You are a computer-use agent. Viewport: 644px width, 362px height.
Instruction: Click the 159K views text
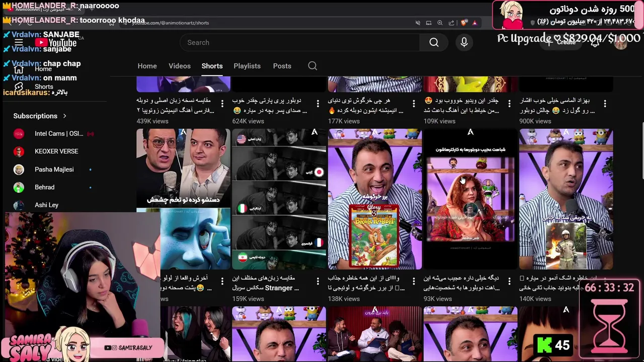(x=248, y=299)
